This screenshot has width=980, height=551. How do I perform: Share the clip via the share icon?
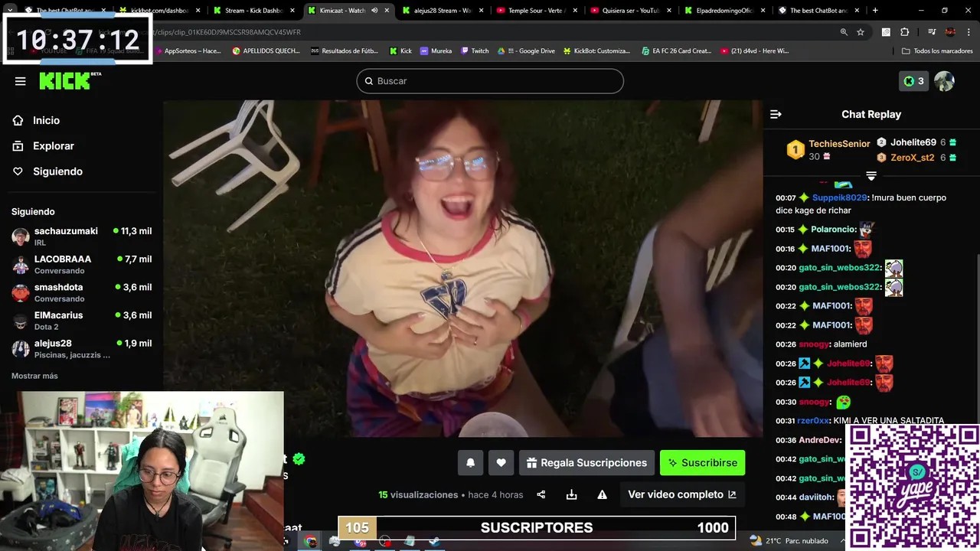541,494
